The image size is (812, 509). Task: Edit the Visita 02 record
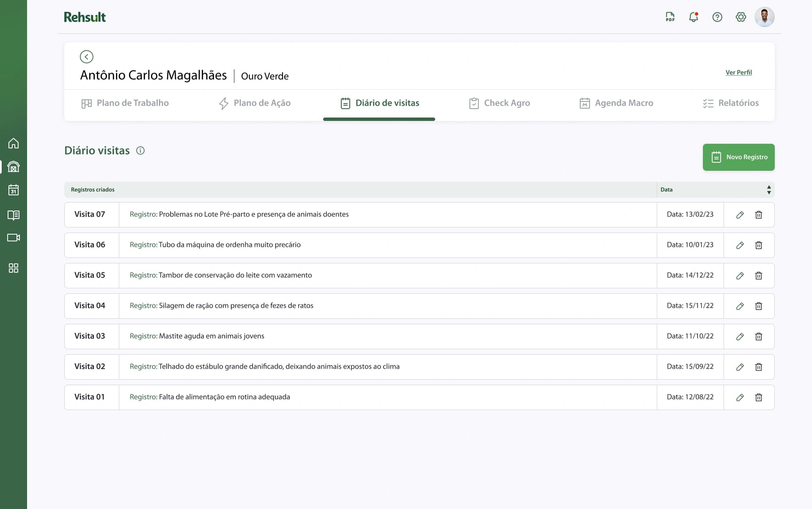740,367
